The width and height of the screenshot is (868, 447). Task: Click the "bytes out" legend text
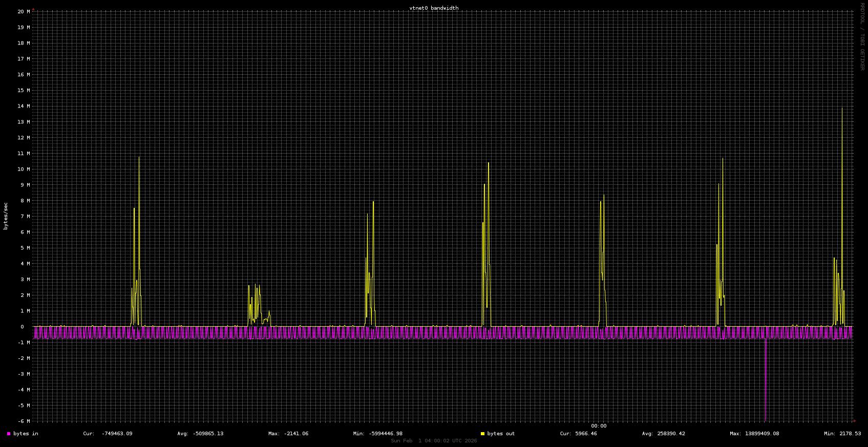(x=501, y=434)
